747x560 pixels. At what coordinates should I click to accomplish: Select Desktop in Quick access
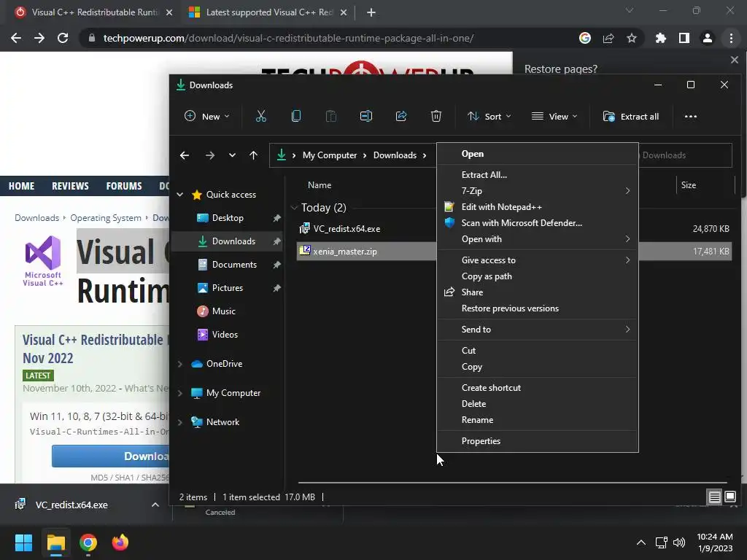point(228,217)
